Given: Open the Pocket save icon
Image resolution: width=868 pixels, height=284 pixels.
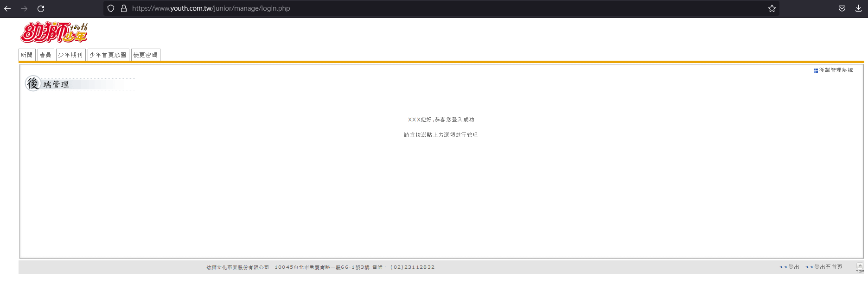Looking at the screenshot, I should pos(842,8).
